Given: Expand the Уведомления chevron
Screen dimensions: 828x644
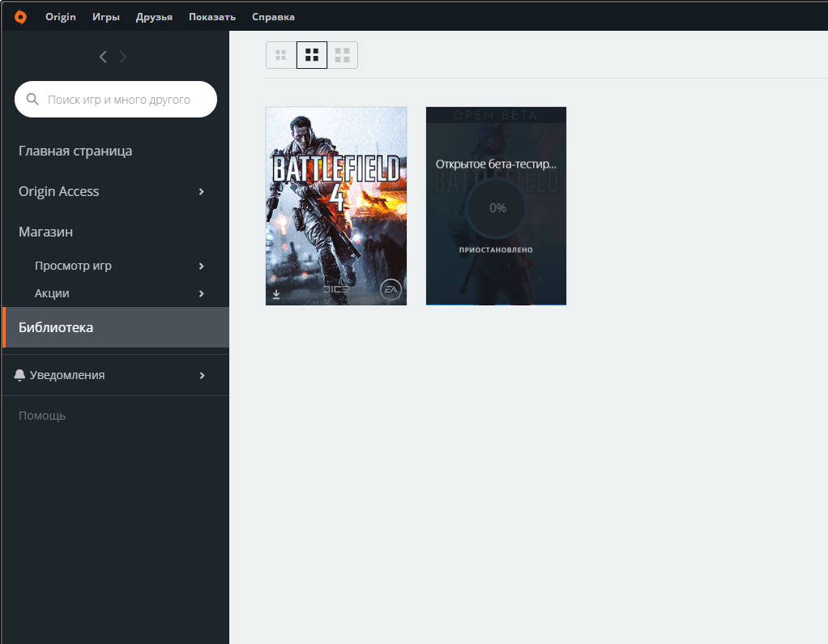Looking at the screenshot, I should click(203, 375).
